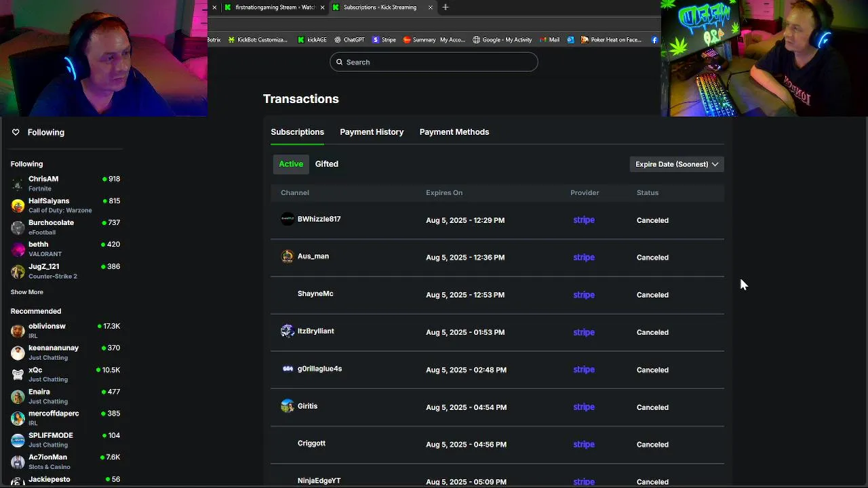Image resolution: width=868 pixels, height=488 pixels.
Task: Click Aus_man channel name
Action: [x=313, y=256]
